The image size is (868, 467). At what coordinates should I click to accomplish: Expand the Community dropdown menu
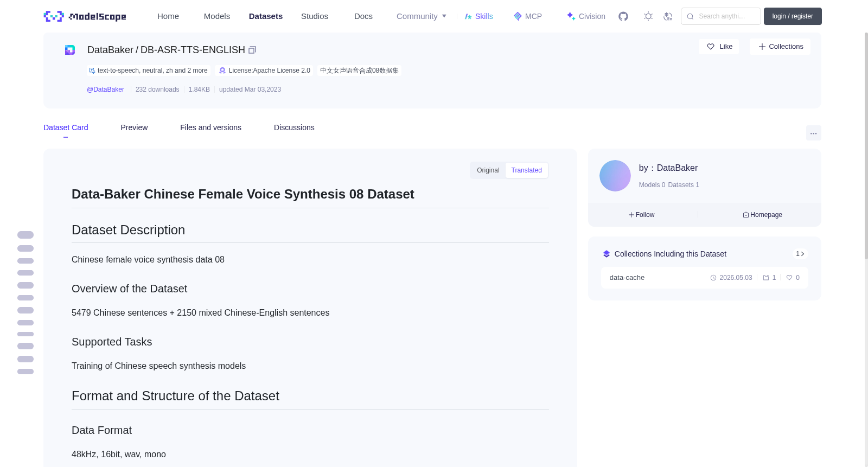click(422, 16)
